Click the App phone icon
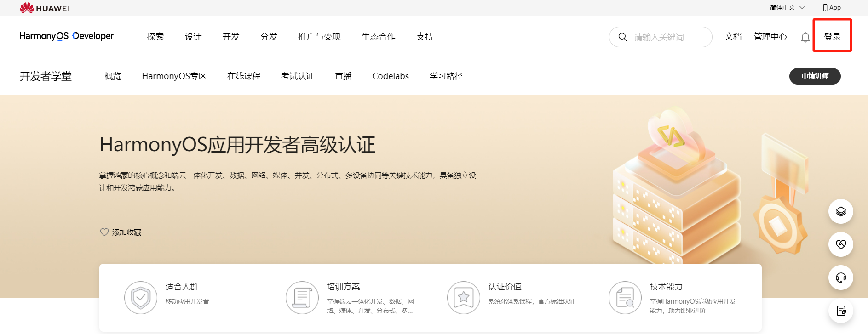The image size is (868, 334). 825,8
